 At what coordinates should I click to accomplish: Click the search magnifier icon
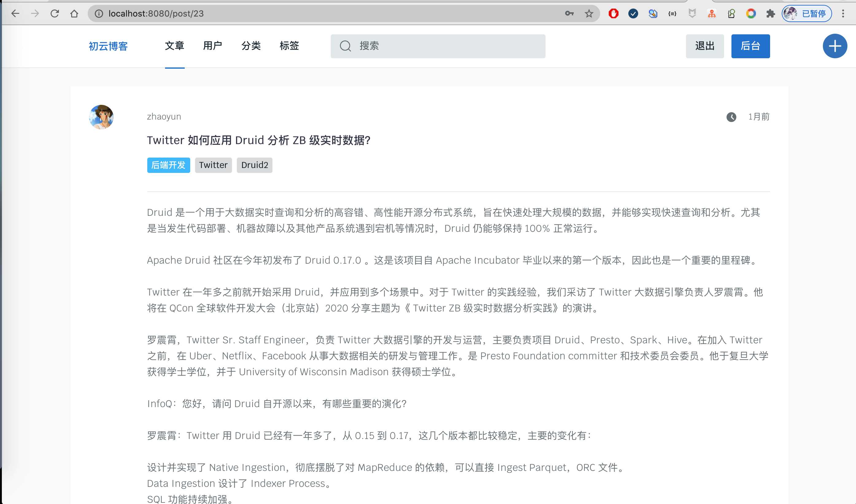pyautogui.click(x=345, y=46)
